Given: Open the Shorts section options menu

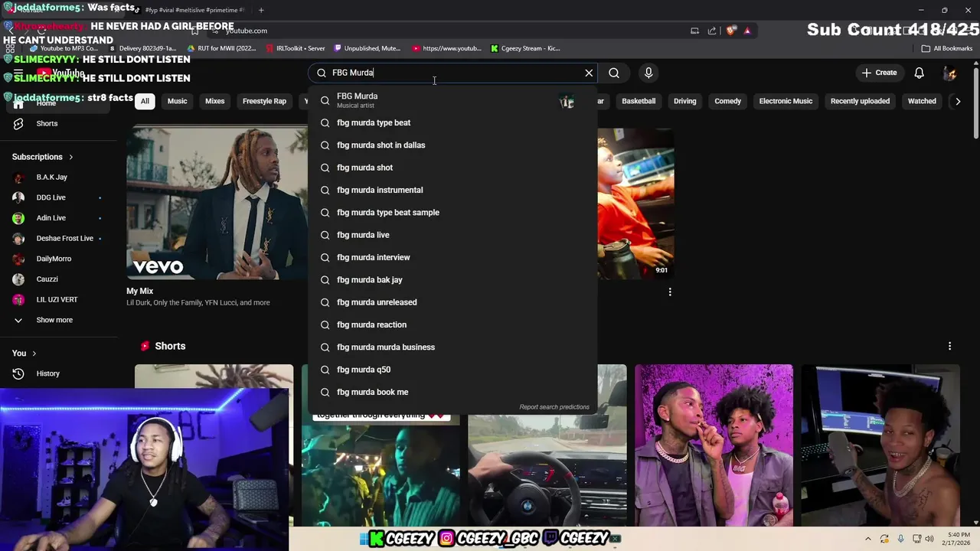Looking at the screenshot, I should (x=949, y=346).
